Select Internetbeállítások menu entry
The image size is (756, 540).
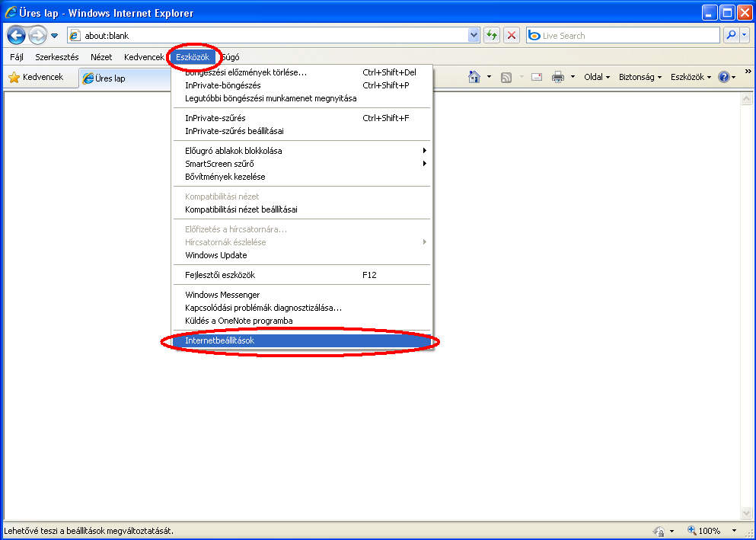[x=302, y=340]
